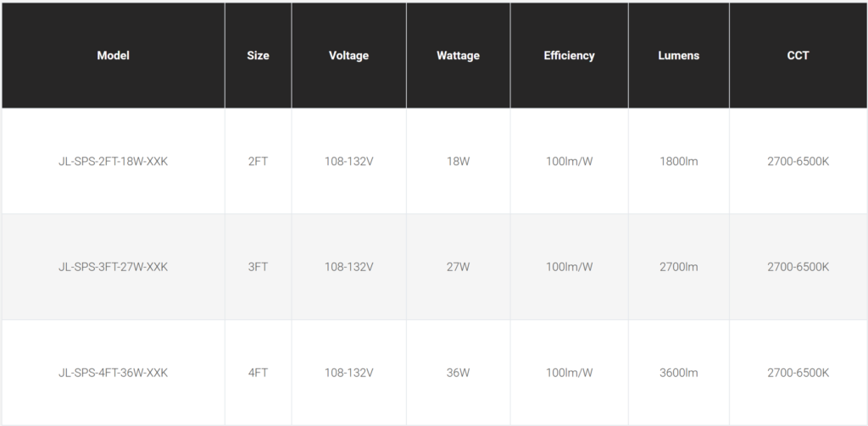This screenshot has width=868, height=426.
Task: Click the 3600lm lumens value
Action: 678,373
